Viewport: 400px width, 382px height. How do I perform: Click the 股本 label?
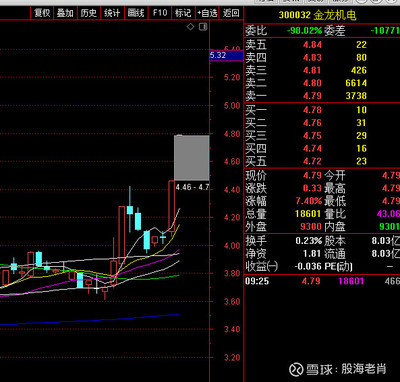(x=335, y=241)
